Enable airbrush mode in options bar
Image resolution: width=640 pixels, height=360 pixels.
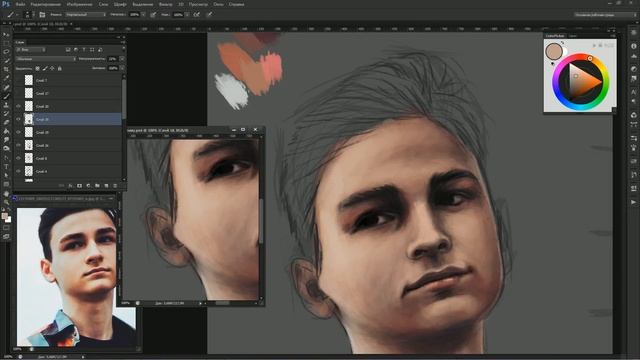(x=196, y=14)
